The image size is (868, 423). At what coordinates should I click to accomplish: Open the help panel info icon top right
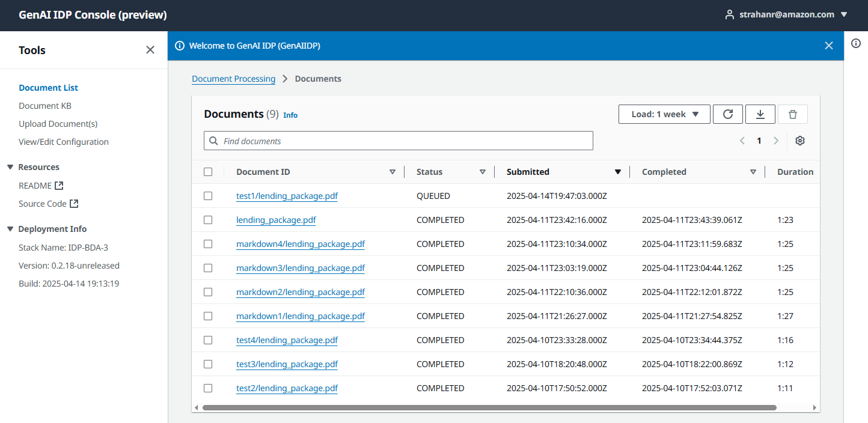pyautogui.click(x=856, y=43)
